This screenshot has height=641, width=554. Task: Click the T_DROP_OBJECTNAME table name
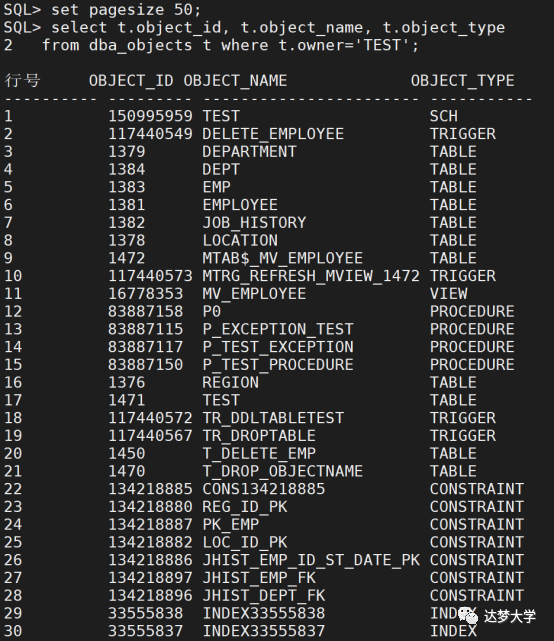283,471
